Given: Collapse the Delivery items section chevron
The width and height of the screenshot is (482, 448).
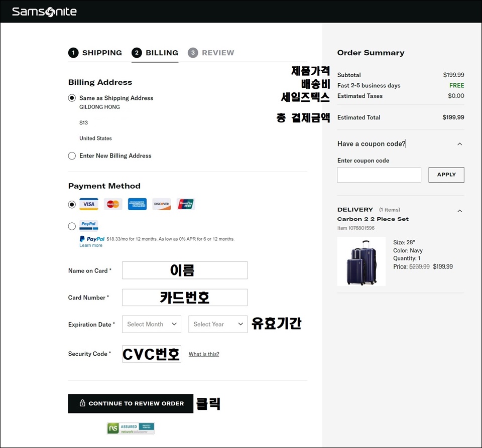Looking at the screenshot, I should coord(459,211).
